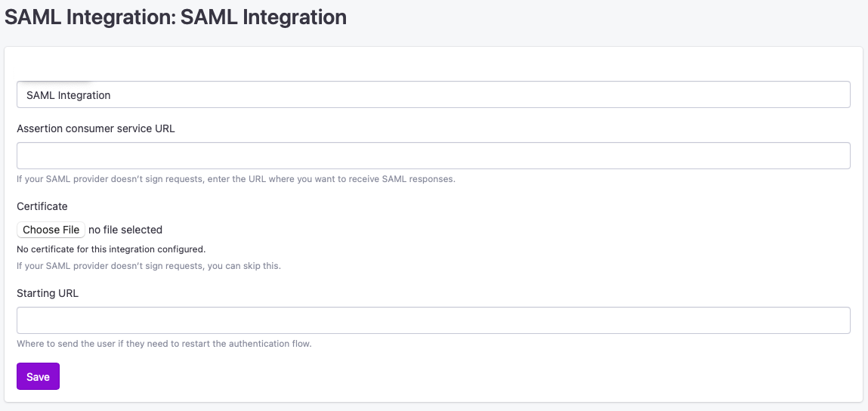Open the Choose File certificate picker
The height and width of the screenshot is (411, 868).
51,230
